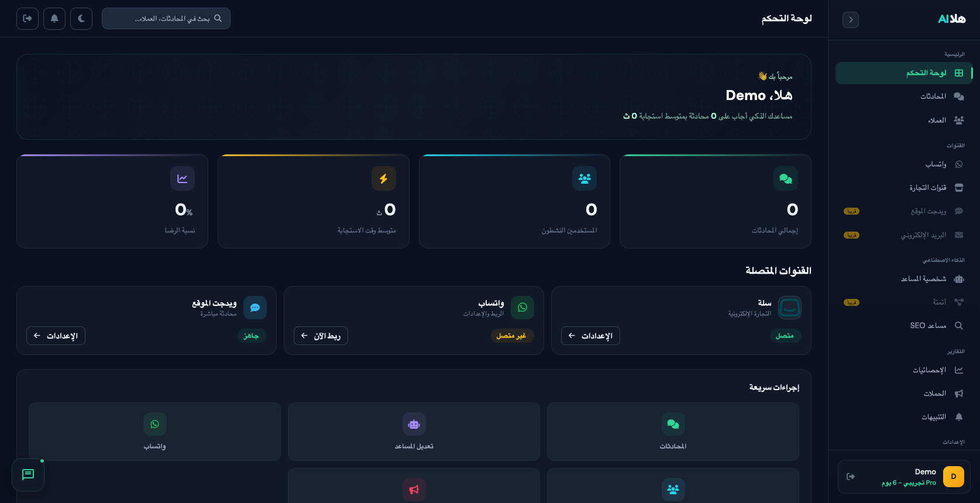Image resolution: width=980 pixels, height=503 pixels.
Task: Open واتساب channel in the sidebar
Action: tap(904, 164)
